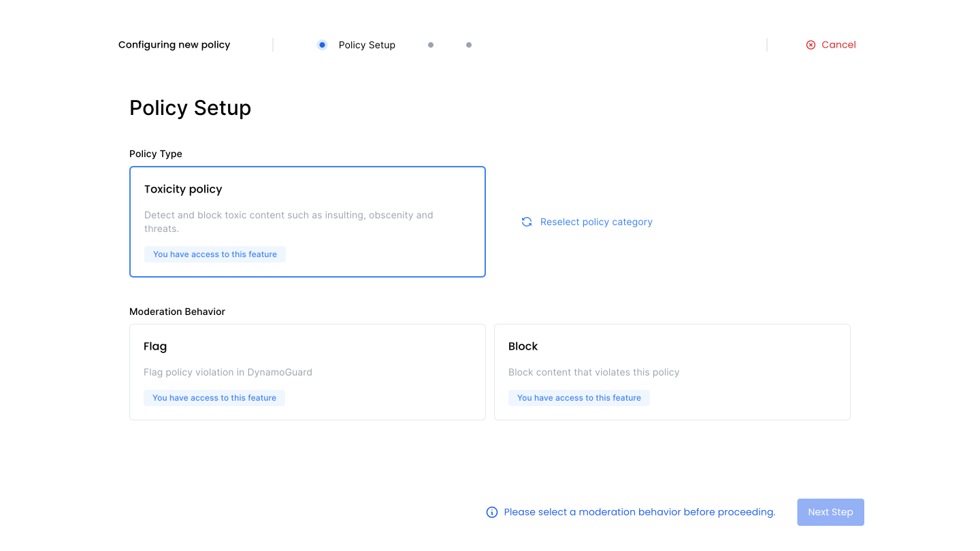Click Reselect policy category link
This screenshot has height=551, width=980.
596,222
